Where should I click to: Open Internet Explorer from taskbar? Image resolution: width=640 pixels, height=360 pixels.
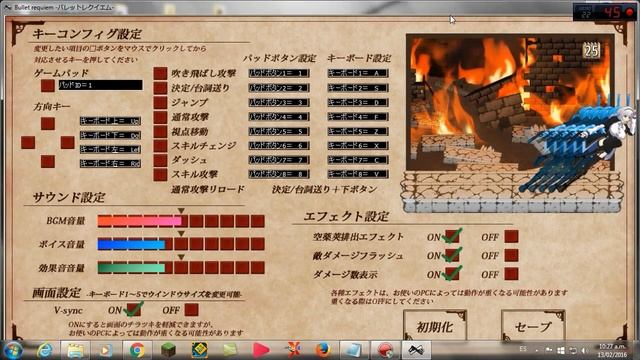(x=44, y=350)
